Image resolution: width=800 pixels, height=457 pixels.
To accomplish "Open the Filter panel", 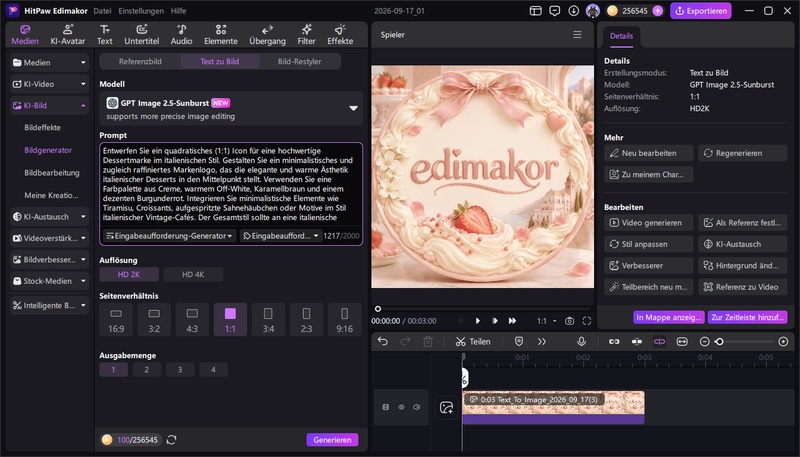I will point(306,35).
